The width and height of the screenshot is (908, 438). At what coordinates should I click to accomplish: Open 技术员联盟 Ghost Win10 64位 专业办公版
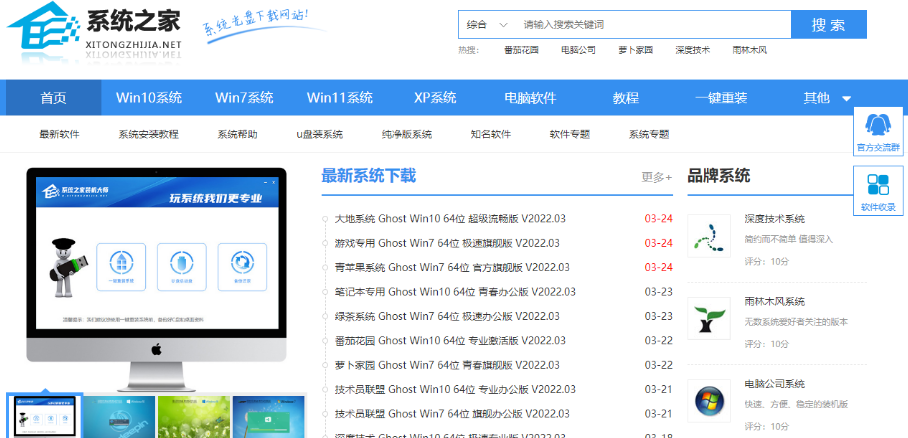pos(455,389)
